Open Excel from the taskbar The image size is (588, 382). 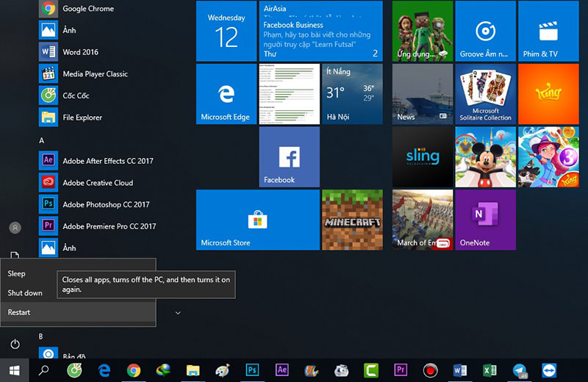click(490, 370)
